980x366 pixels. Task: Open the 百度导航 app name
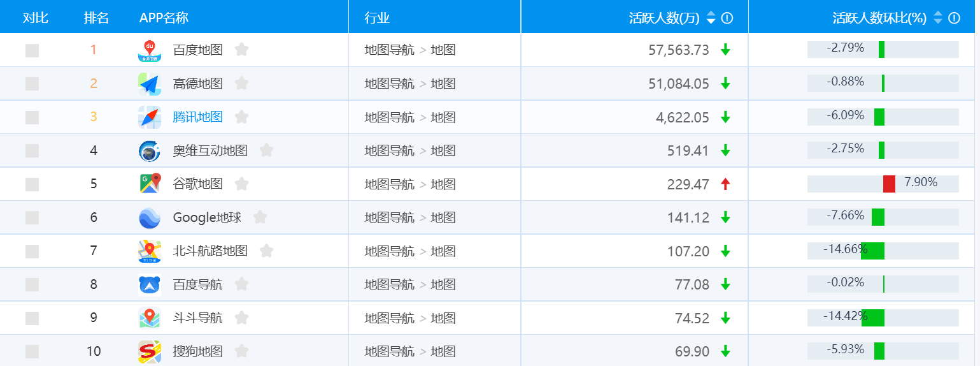[x=197, y=284]
